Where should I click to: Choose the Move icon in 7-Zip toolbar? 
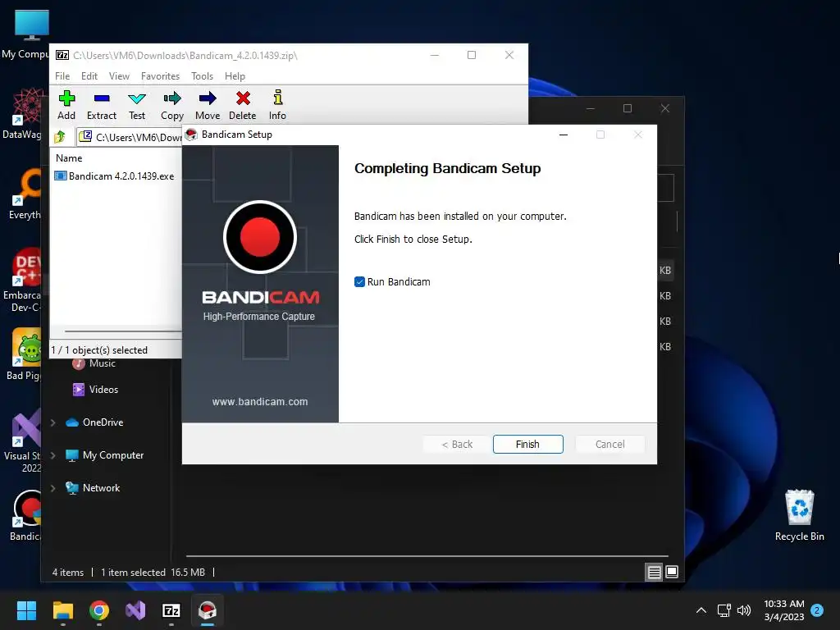coord(208,105)
